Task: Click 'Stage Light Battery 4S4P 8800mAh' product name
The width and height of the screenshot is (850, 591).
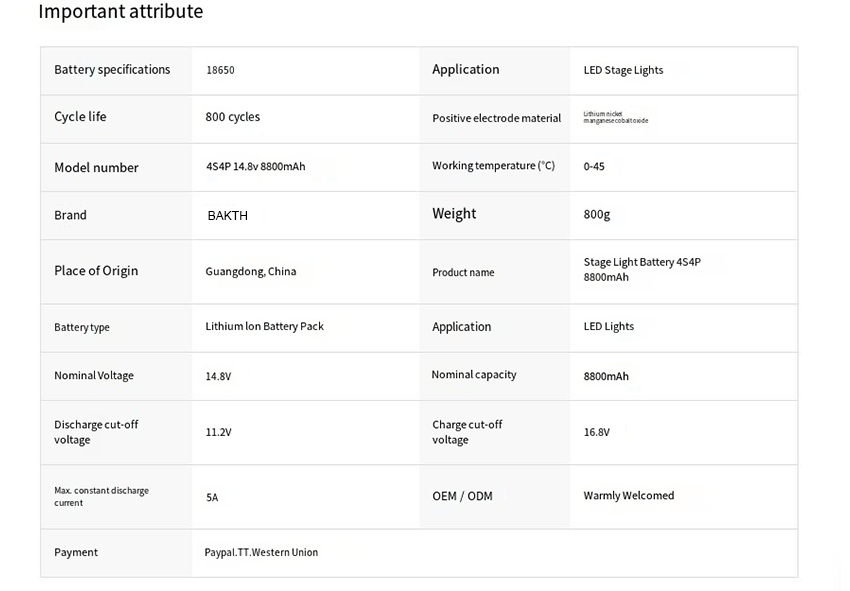Action: tap(641, 270)
